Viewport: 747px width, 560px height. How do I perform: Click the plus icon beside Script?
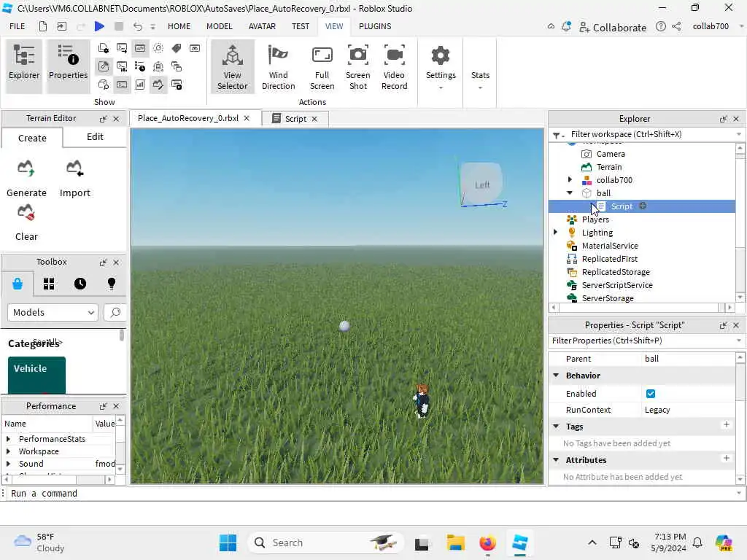[643, 206]
